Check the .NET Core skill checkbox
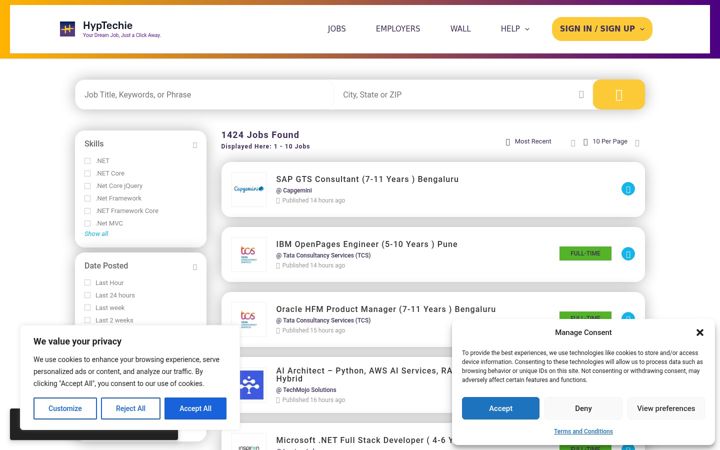 pos(87,173)
